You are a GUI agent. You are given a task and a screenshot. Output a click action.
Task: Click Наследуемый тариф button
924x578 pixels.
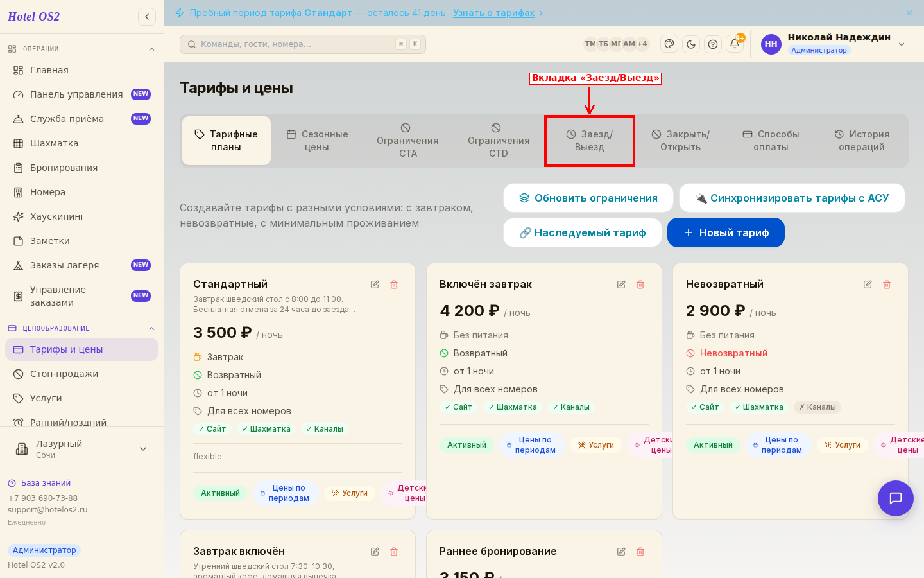[583, 232]
